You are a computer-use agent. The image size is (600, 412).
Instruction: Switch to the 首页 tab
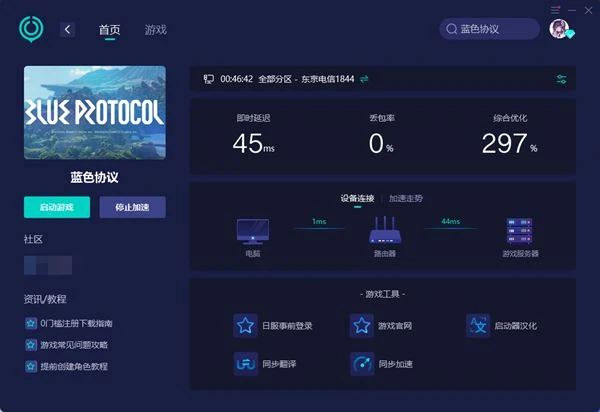pyautogui.click(x=109, y=30)
